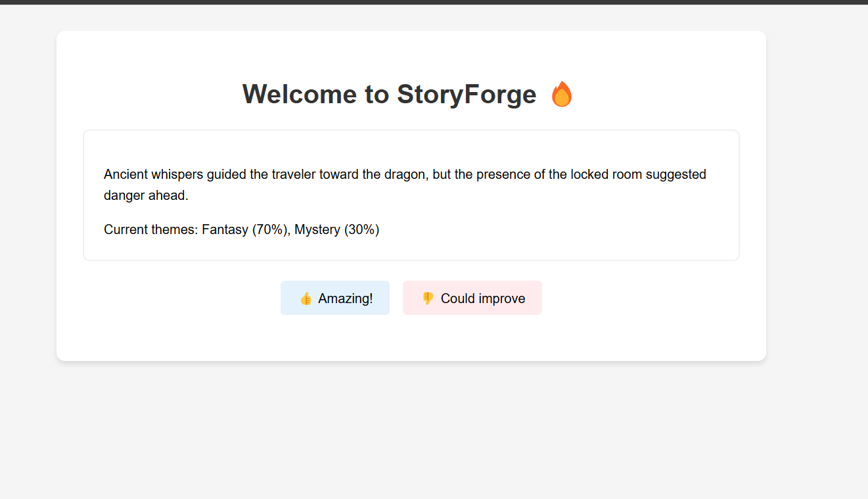Click the word traveler in the story

(294, 174)
